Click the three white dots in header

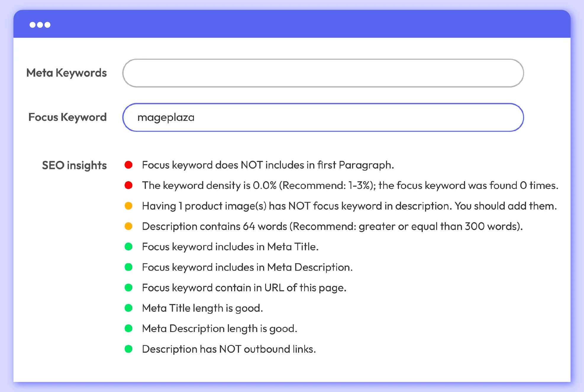tap(40, 25)
